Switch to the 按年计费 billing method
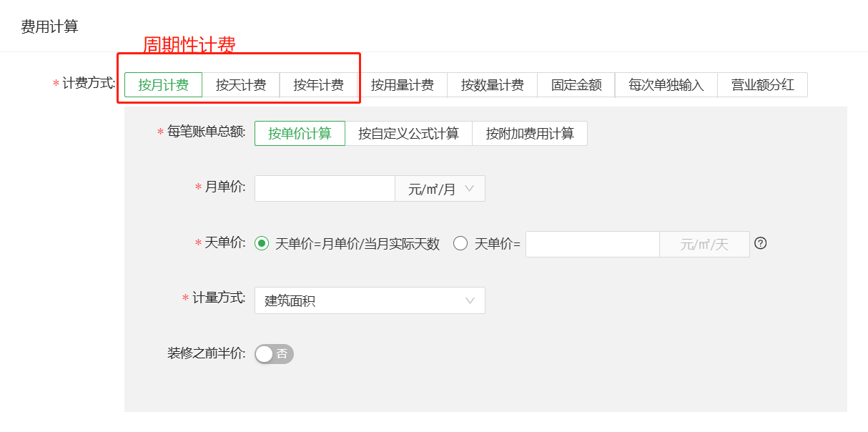The width and height of the screenshot is (868, 432). click(x=319, y=84)
